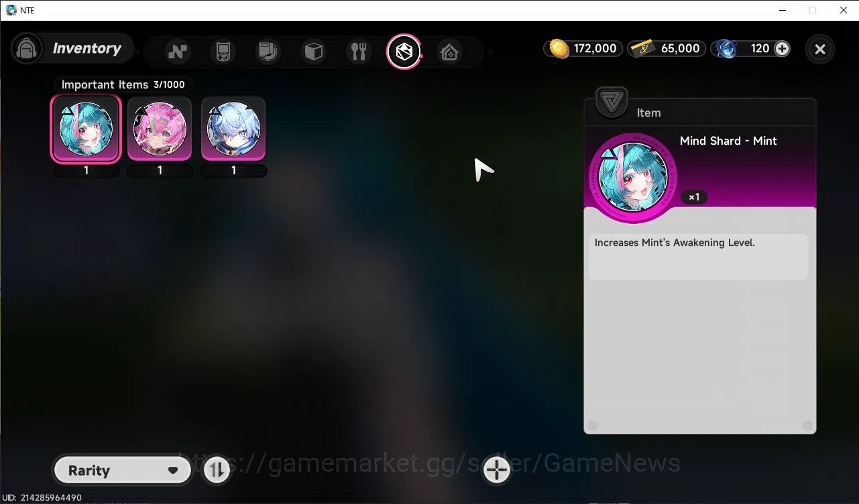
Task: Toggle the sort order arrows button
Action: pyautogui.click(x=217, y=470)
